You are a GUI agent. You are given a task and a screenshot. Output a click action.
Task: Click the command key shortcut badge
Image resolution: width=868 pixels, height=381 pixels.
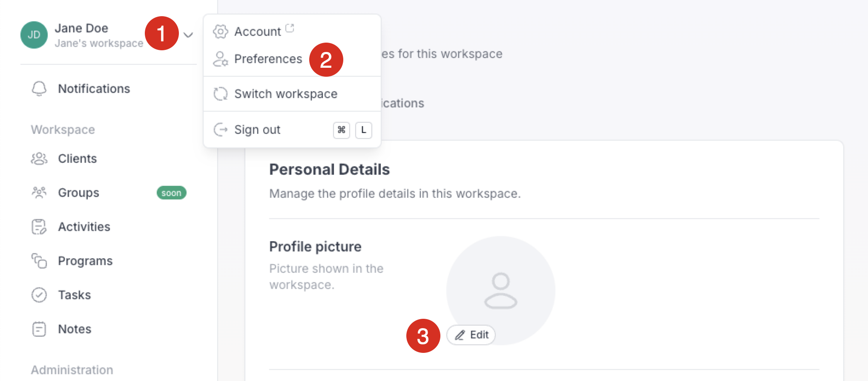[x=342, y=130]
